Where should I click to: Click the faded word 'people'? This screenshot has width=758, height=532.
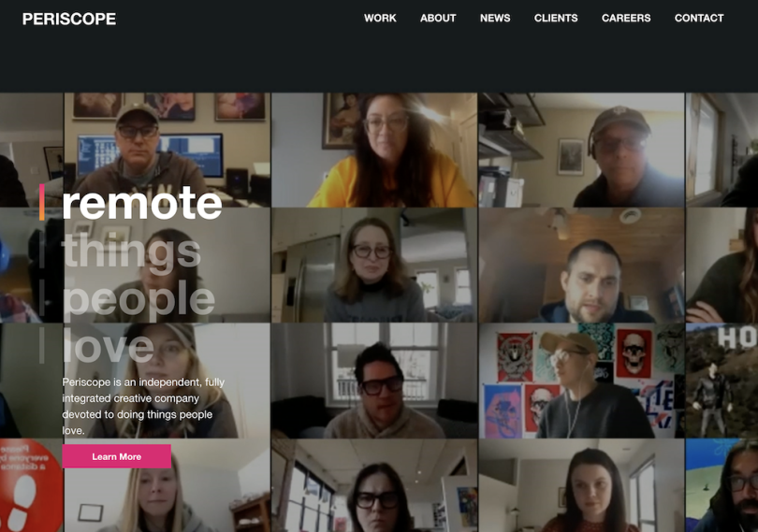[138, 299]
